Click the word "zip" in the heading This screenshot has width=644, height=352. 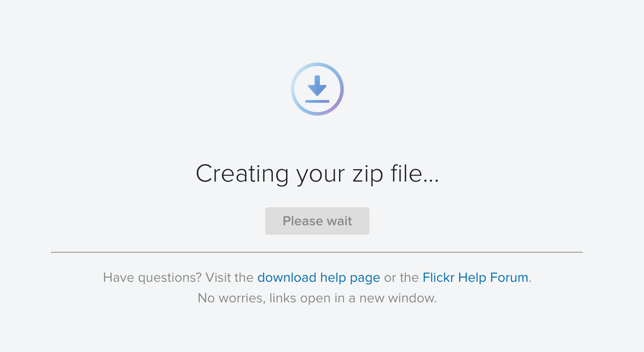pyautogui.click(x=367, y=174)
